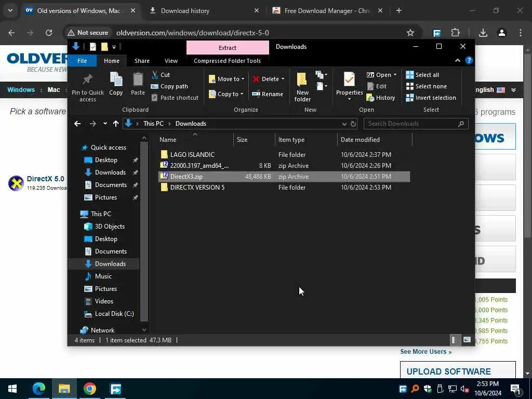Click the search magnifier in Search Downloads
Viewport: 532px width, 399px height.
click(461, 124)
